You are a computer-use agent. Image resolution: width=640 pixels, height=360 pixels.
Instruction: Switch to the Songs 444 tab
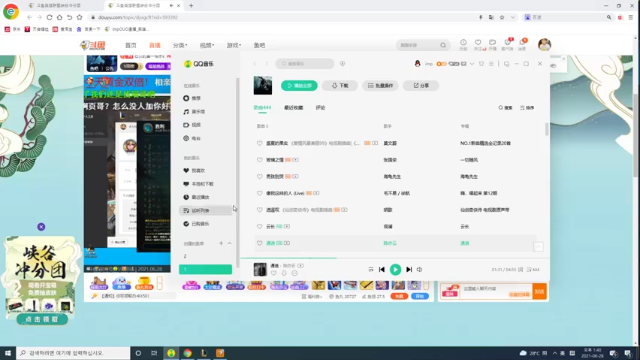tap(262, 108)
